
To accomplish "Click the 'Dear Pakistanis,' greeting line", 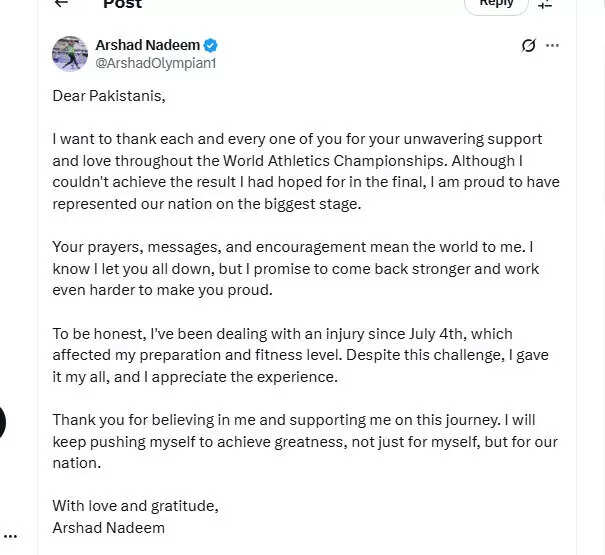I will click(108, 96).
